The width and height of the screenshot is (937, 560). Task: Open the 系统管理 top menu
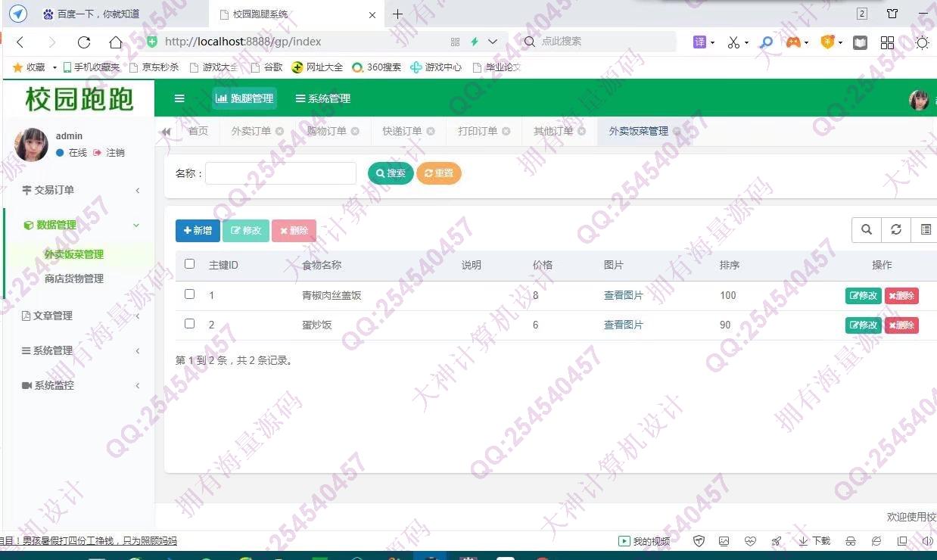point(322,98)
